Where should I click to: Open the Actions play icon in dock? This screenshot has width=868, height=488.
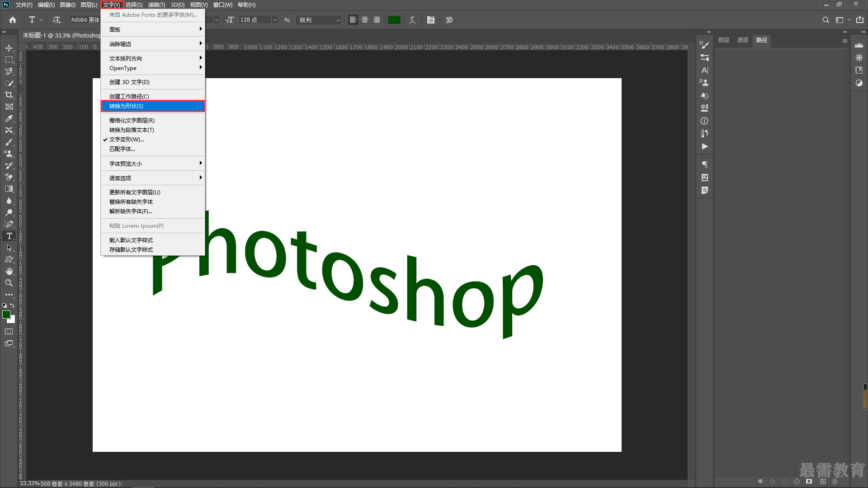point(704,146)
